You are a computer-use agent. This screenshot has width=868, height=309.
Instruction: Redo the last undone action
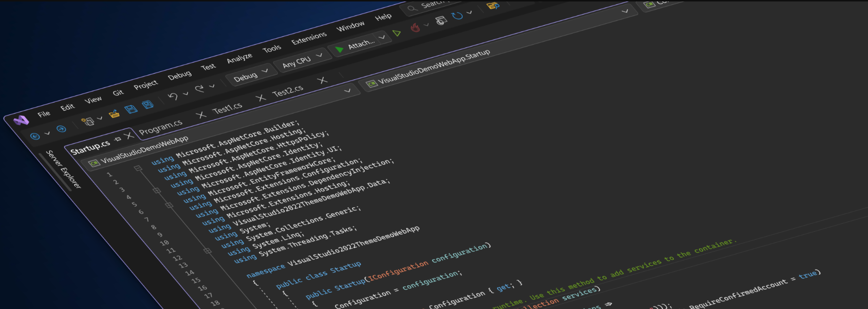pyautogui.click(x=199, y=89)
